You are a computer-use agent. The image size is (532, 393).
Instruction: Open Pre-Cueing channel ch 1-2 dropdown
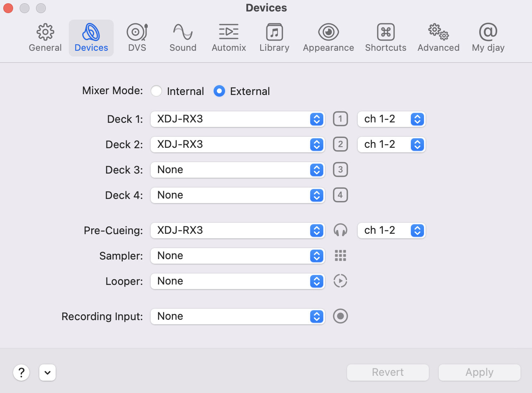[392, 230]
